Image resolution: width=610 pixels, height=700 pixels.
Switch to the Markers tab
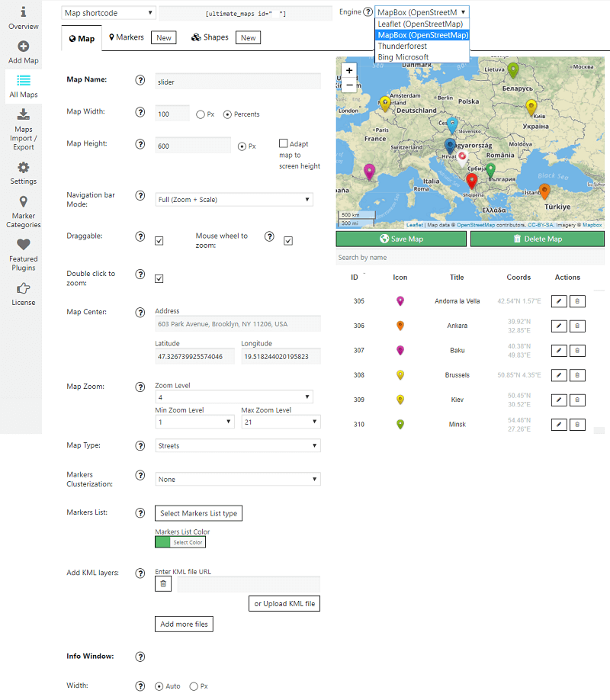point(127,37)
